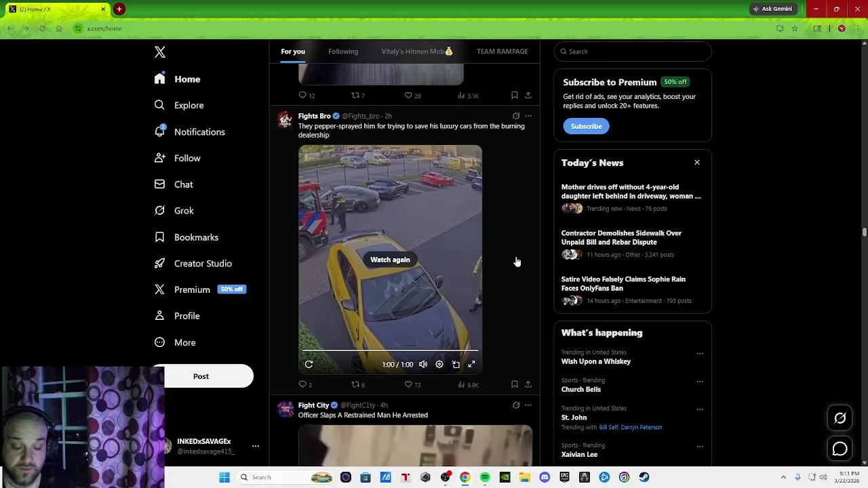Click the picture-in-picture video icon
868x488 pixels.
point(456,365)
